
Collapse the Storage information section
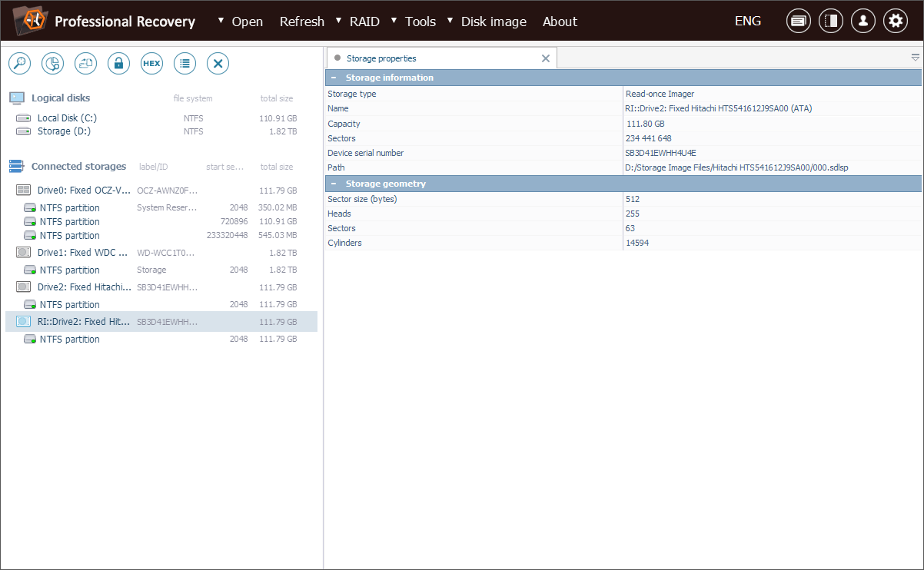click(x=334, y=78)
